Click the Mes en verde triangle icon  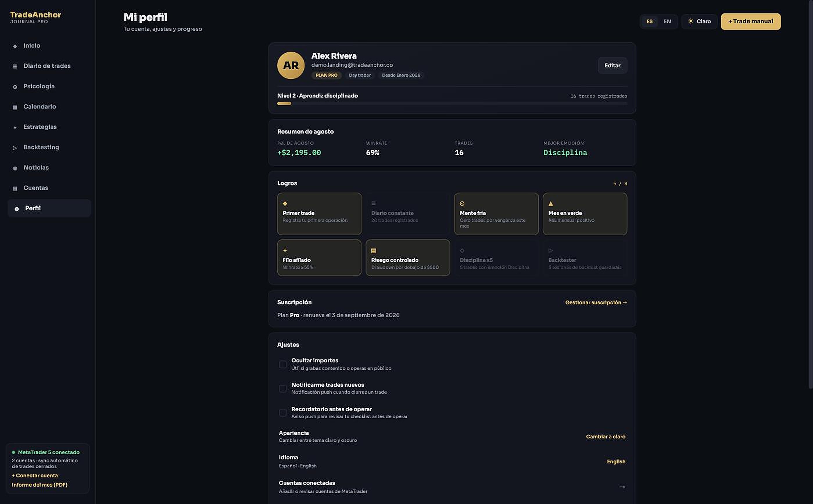click(550, 203)
